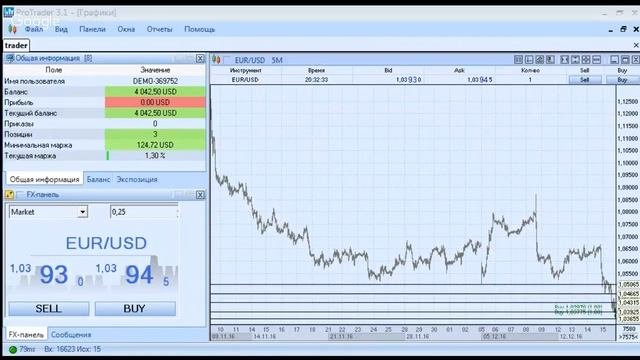Click the horizontal bar icon in chart toolbar
Screen dimensions: 640x360
596,60
